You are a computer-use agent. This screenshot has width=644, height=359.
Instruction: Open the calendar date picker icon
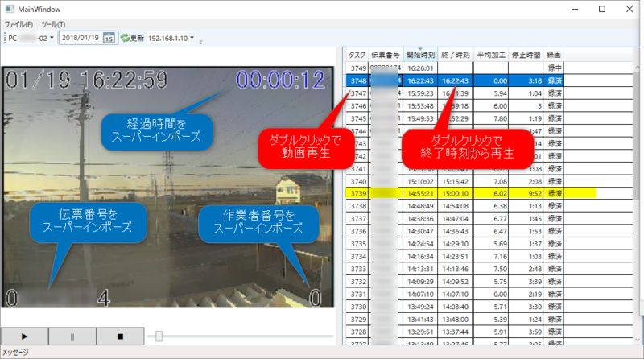coord(109,38)
